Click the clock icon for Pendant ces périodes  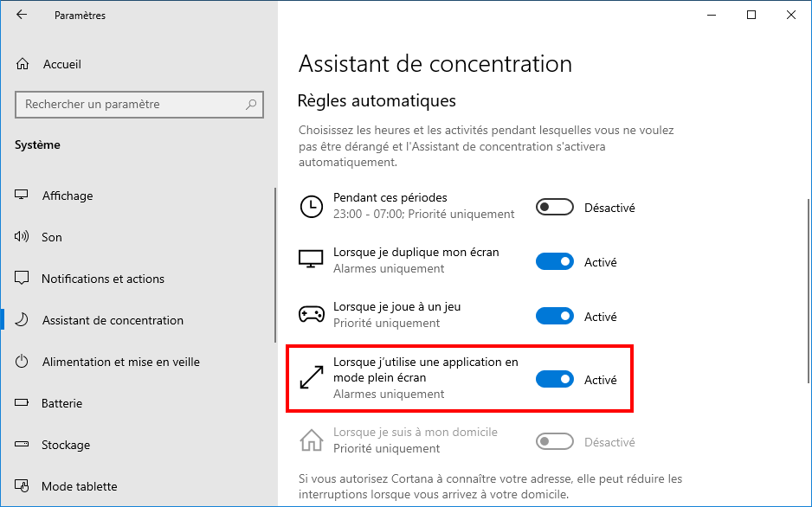(312, 207)
